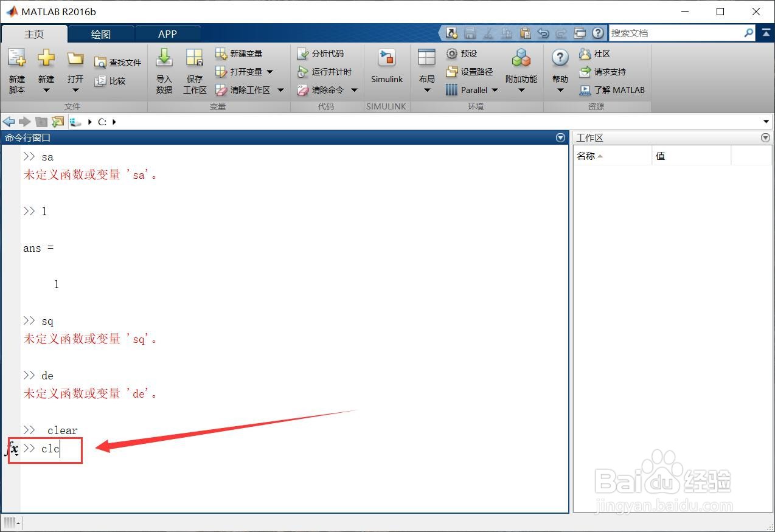Minimize the toolstrip with the collapse arrow
The width and height of the screenshot is (775, 532).
click(765, 33)
